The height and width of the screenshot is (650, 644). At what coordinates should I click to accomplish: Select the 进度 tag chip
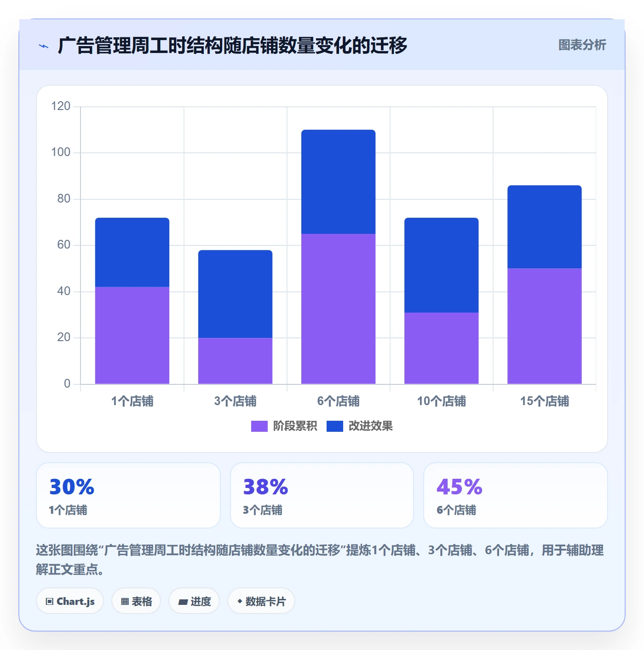194,601
